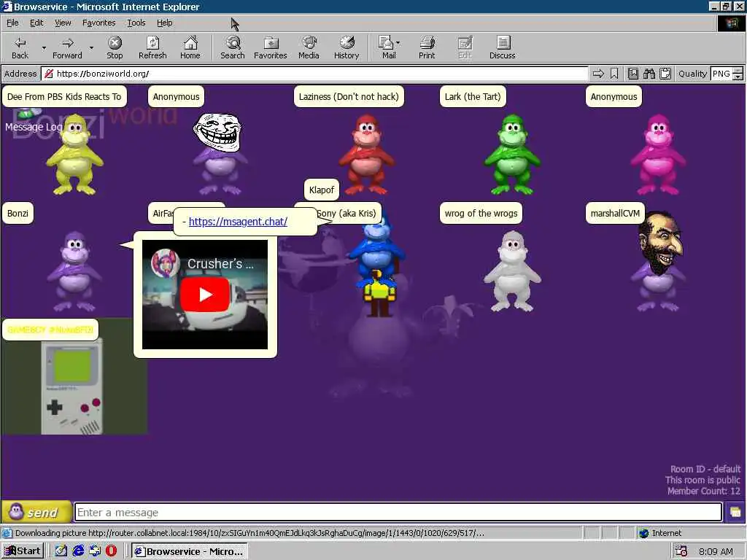Viewport: 747px width, 560px height.
Task: Open the Windows Start menu
Action: [x=23, y=551]
